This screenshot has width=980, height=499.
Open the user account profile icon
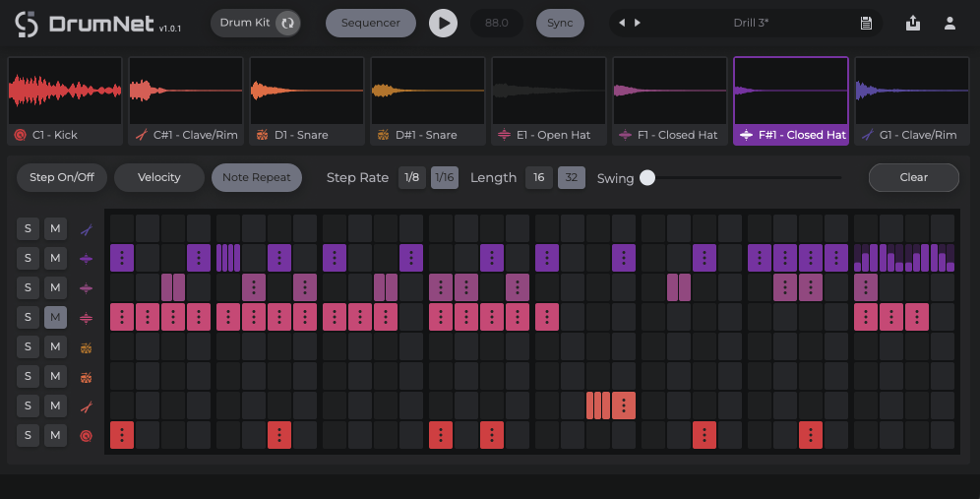pos(949,24)
